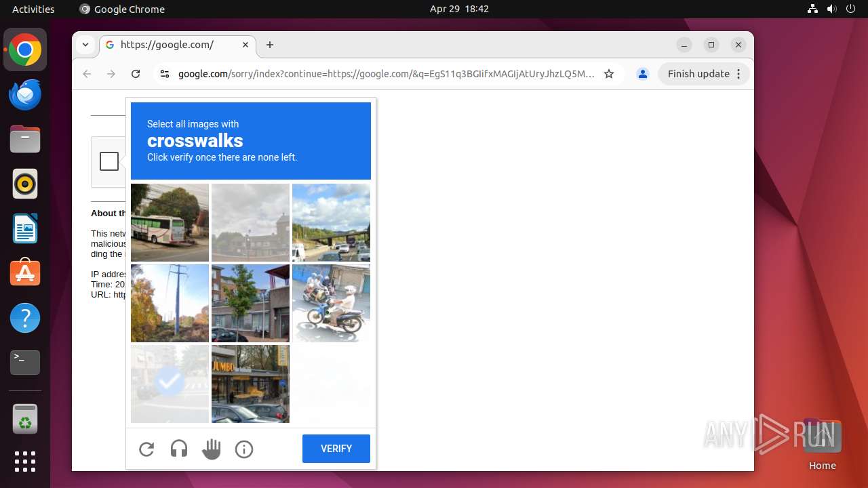This screenshot has width=868, height=488.
Task: Open Rhythmbox music player from the dock
Action: pyautogui.click(x=25, y=184)
